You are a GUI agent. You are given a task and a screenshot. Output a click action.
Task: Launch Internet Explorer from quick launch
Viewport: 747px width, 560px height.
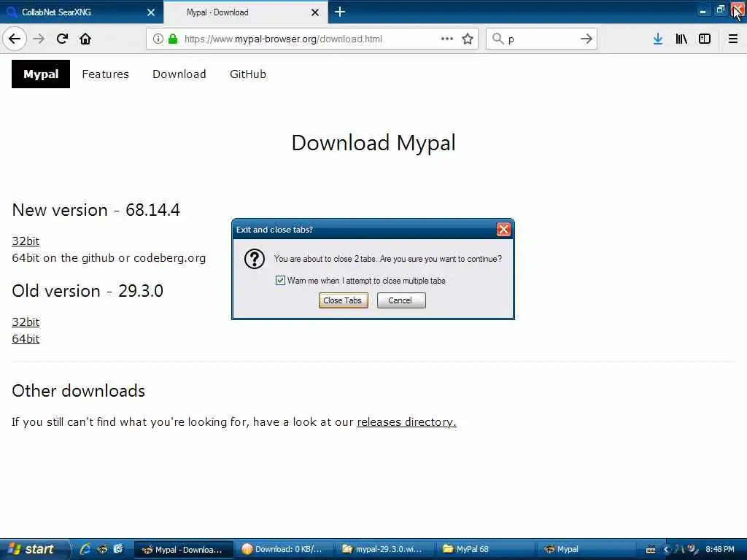pos(85,549)
